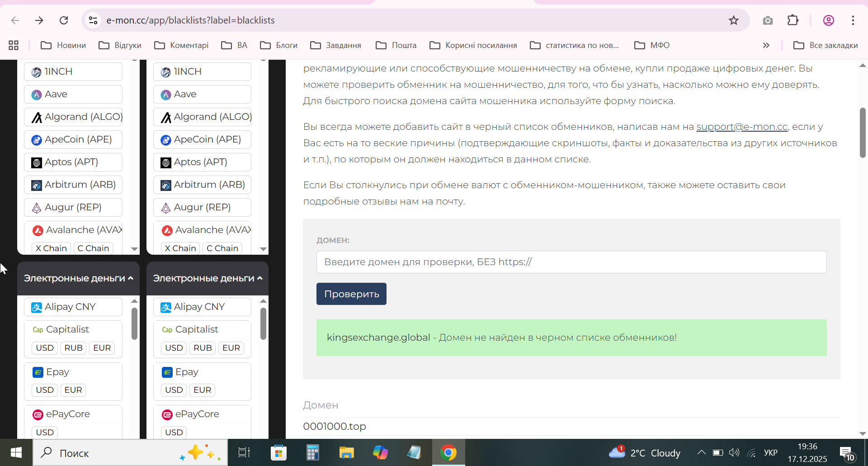
Task: Select Alipay CNY in the left list
Action: [x=73, y=307]
